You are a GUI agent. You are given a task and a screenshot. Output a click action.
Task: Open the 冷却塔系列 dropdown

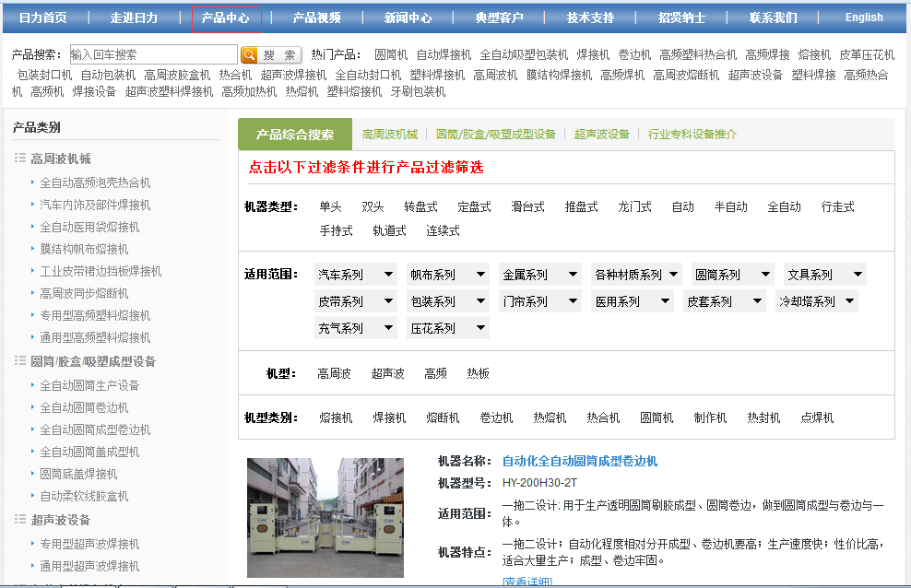pos(816,301)
